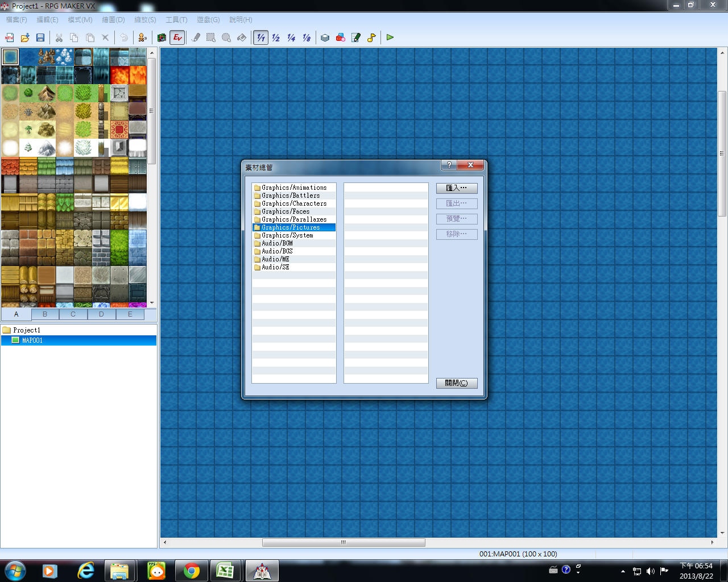Pick the lava tile in palette

coord(119,75)
